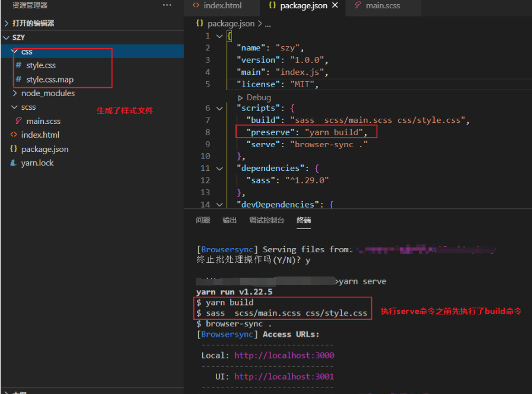Switch to the index.html editor tab
The width and height of the screenshot is (532, 394).
(x=222, y=6)
